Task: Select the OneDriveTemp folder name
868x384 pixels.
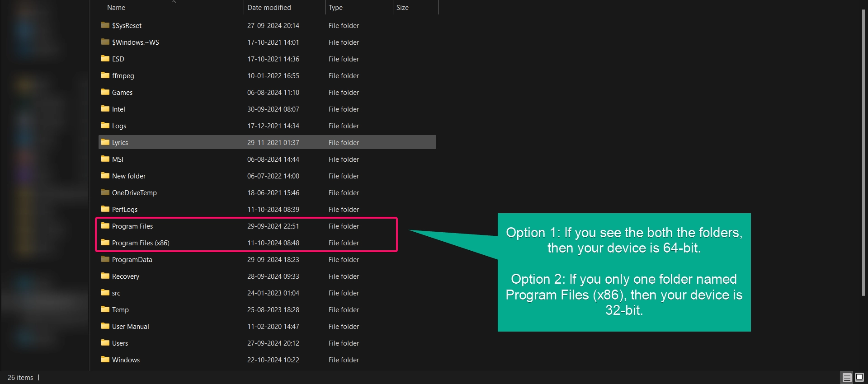Action: pyautogui.click(x=134, y=192)
